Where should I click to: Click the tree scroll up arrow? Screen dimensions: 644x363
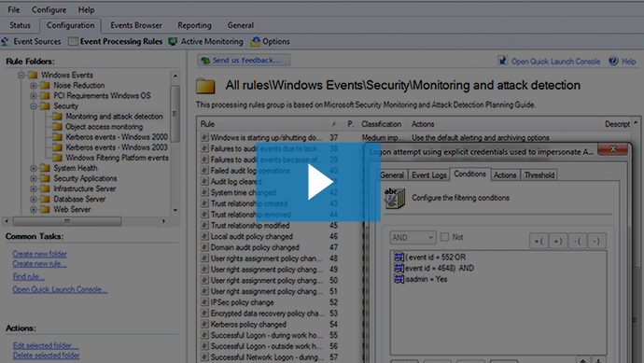click(x=175, y=76)
